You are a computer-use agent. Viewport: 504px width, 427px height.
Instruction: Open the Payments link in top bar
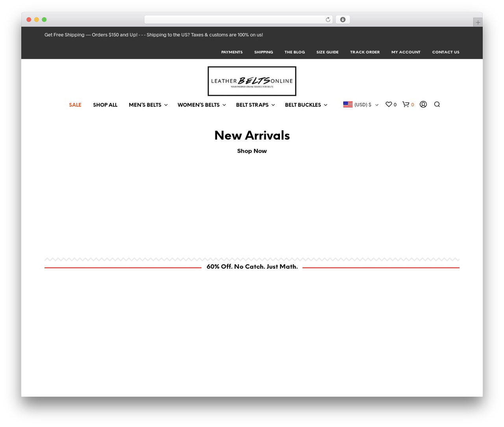232,52
